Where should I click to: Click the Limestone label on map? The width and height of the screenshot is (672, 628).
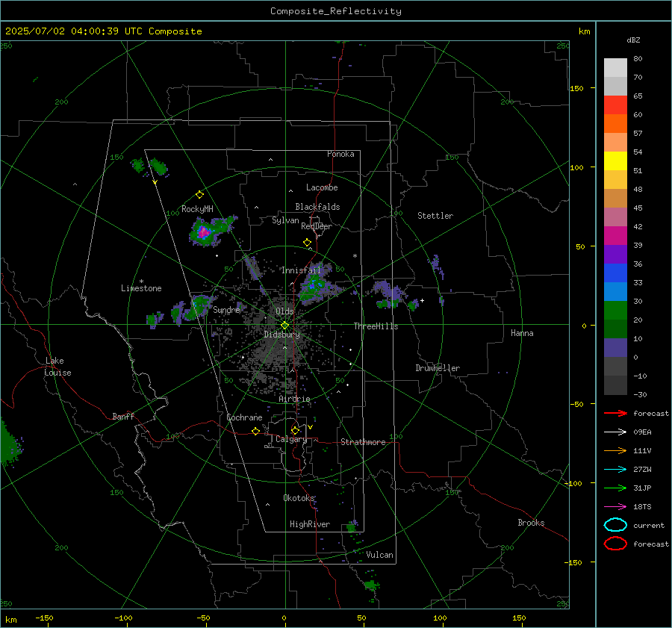click(141, 288)
